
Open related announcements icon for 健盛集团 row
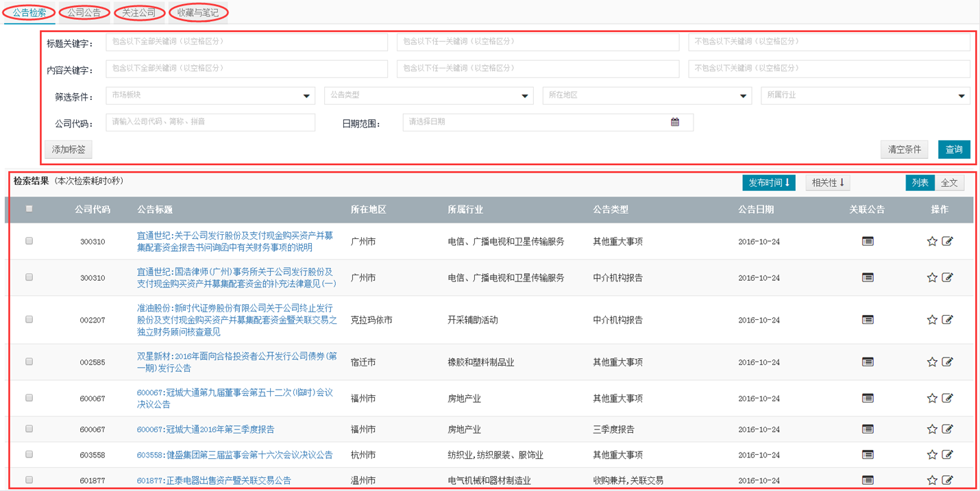tap(868, 455)
